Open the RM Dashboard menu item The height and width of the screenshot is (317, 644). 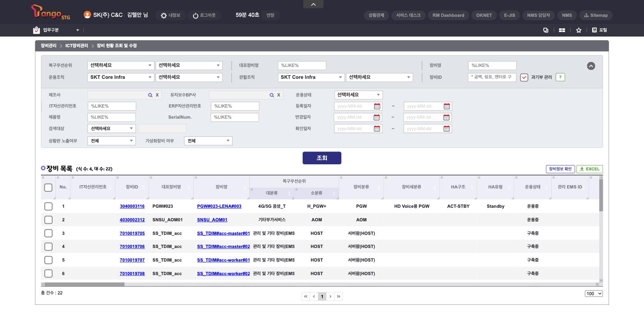pos(448,15)
